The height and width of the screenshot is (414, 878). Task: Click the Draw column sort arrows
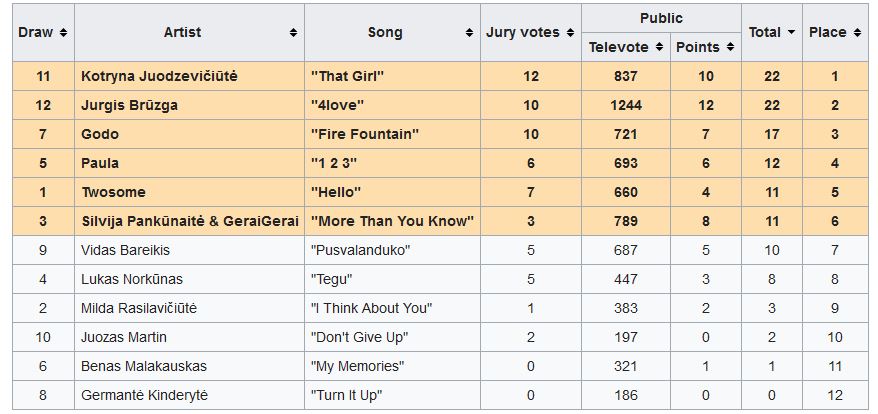tap(64, 32)
